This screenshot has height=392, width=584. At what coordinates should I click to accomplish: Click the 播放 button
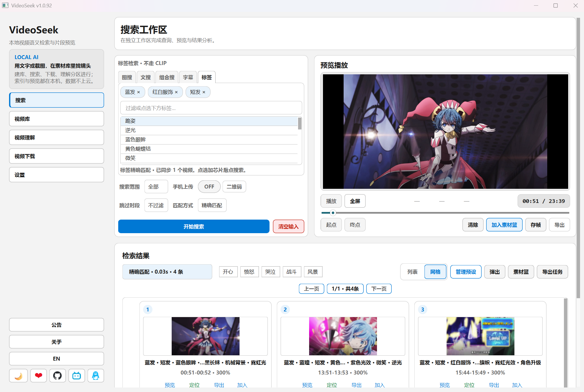[x=331, y=201]
